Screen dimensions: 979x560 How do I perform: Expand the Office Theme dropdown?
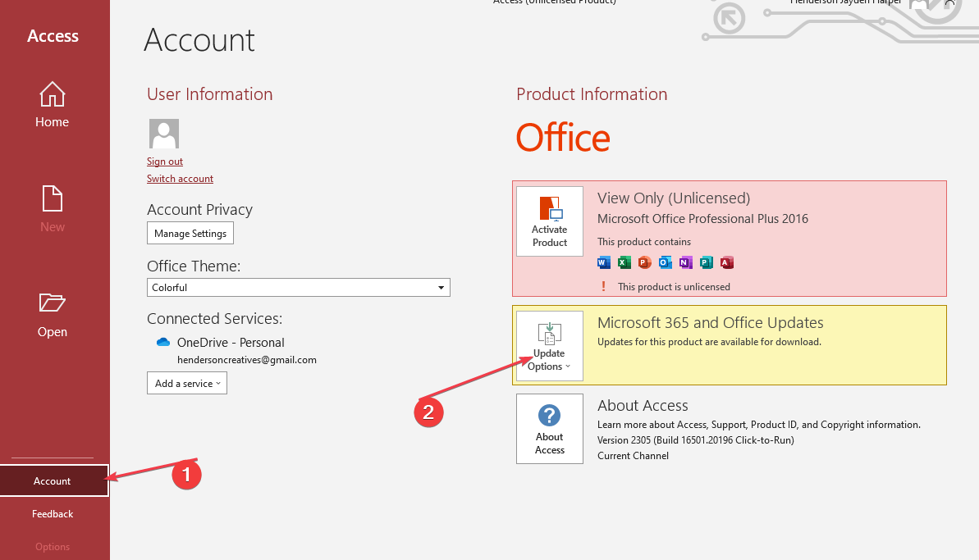(299, 288)
